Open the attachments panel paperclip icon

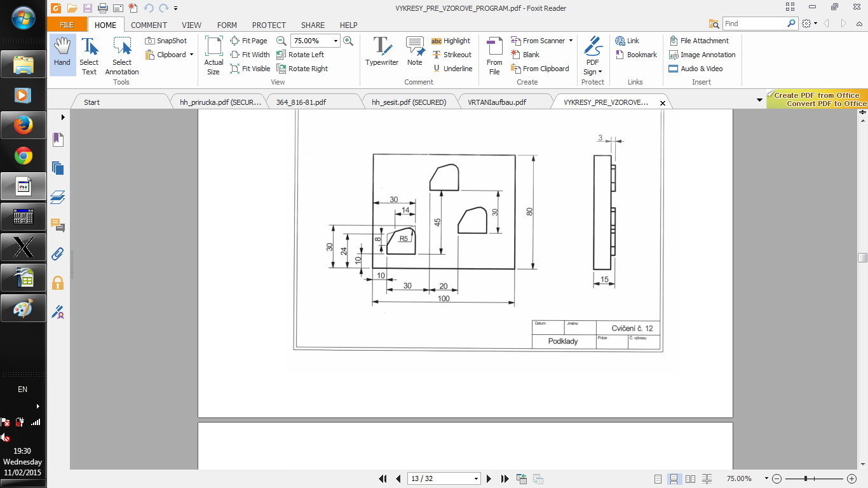[x=58, y=254]
